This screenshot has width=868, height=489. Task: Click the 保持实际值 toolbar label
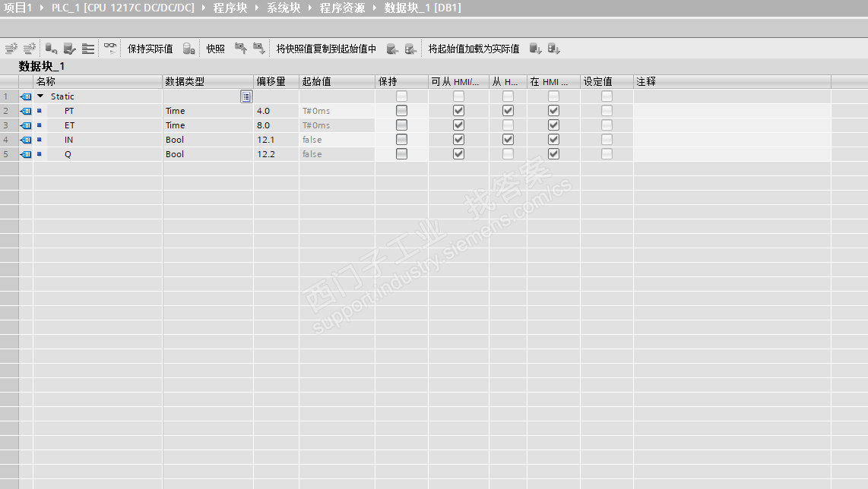(150, 49)
